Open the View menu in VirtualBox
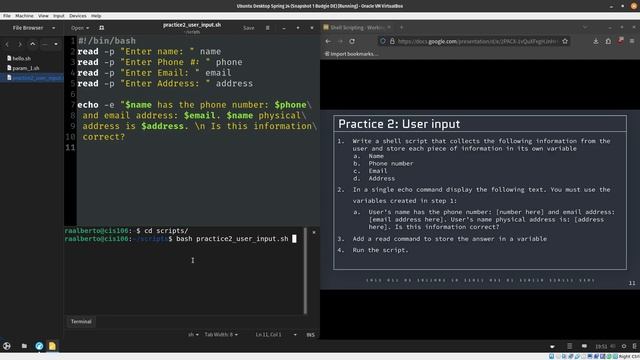Screen dimensions: 640x360 tap(43, 16)
